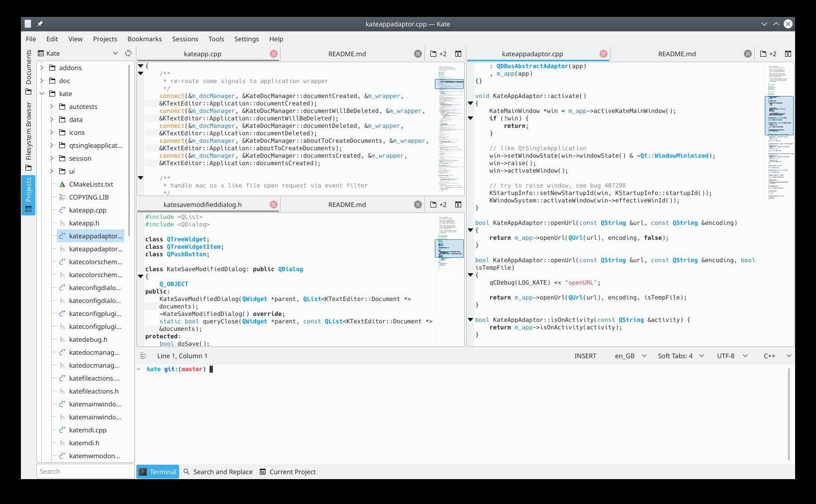The height and width of the screenshot is (504, 816).
Task: Toggle the Terminal panel button
Action: click(x=158, y=472)
